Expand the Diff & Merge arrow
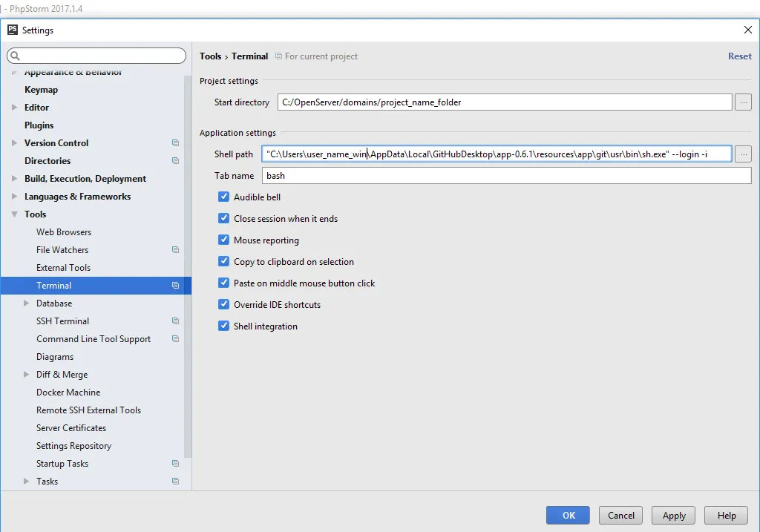The height and width of the screenshot is (532, 760). click(x=26, y=375)
